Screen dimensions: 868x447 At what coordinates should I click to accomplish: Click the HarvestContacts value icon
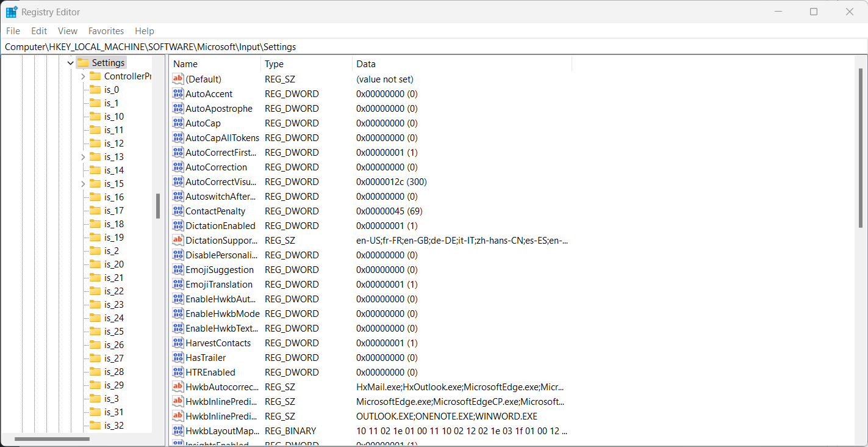[178, 343]
